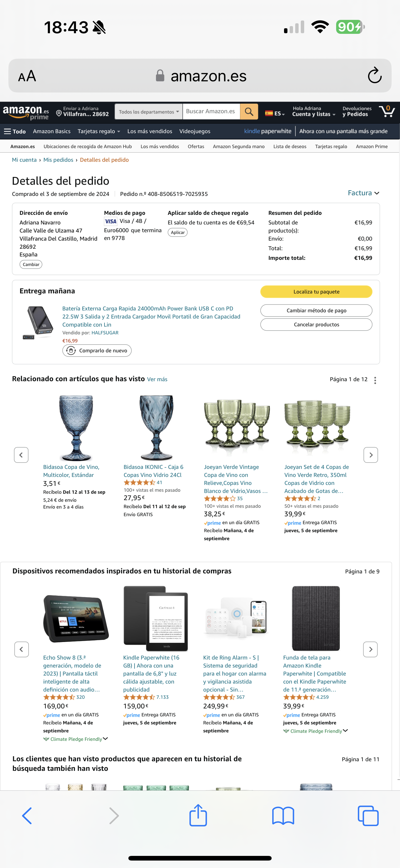Open the three-dot options near Página 1 de 12
The width and height of the screenshot is (400, 868).
(375, 380)
